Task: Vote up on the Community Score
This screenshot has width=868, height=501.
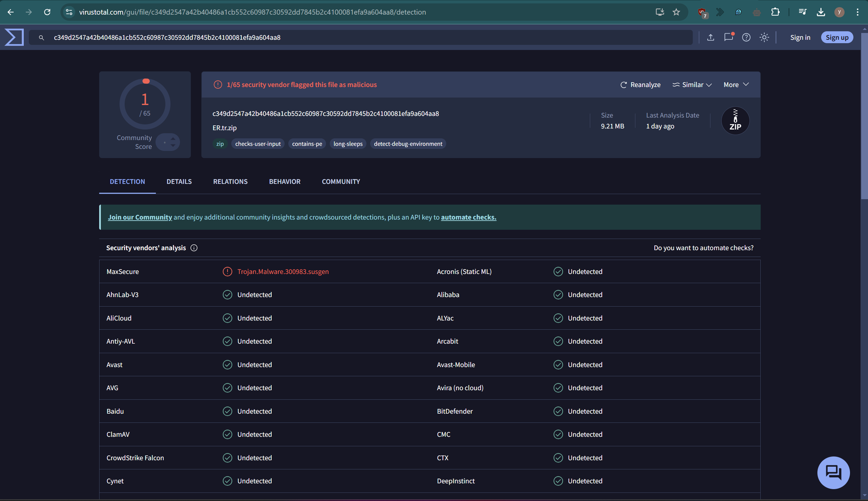Action: (173, 138)
